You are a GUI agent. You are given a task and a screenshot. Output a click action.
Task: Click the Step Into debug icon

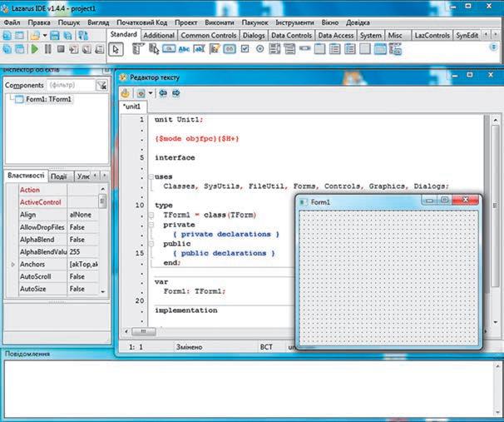tap(74, 49)
